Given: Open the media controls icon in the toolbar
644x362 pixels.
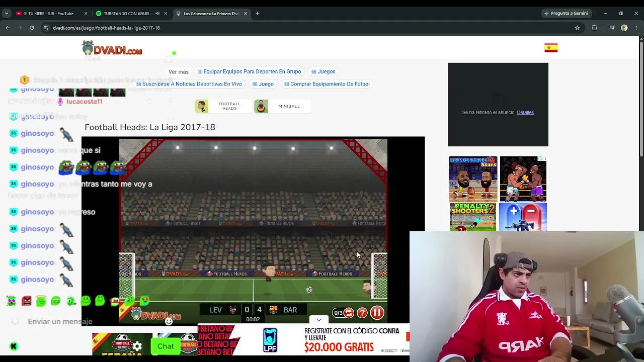Looking at the screenshot, I should click(x=612, y=28).
